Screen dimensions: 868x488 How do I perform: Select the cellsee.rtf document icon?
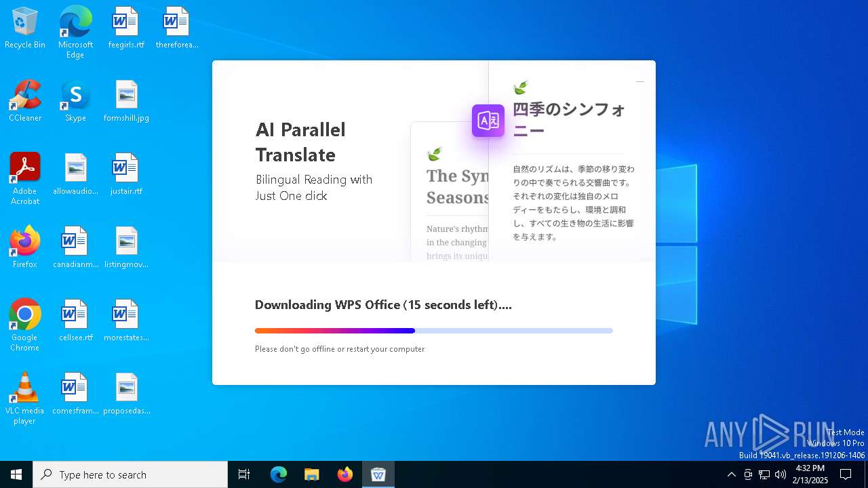pyautogui.click(x=75, y=321)
